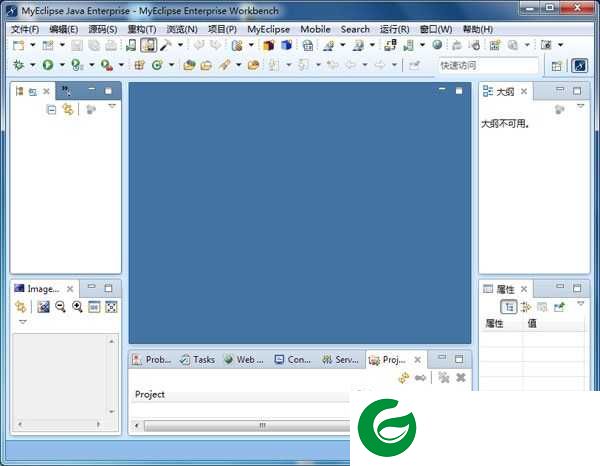Viewport: 600px width, 466px height.
Task: Open the 帮助(H) menu
Action: tap(478, 29)
